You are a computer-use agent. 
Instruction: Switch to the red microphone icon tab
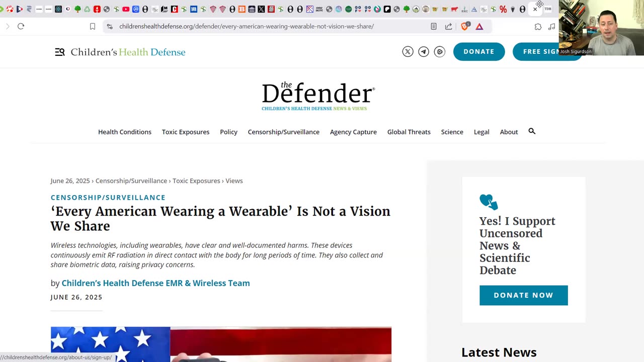coord(97,9)
